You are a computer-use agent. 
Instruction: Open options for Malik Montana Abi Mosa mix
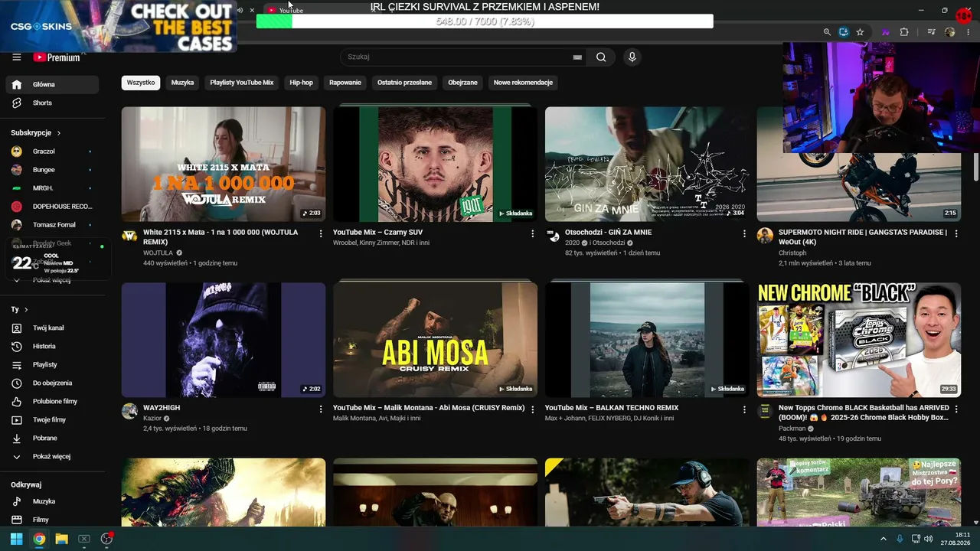533,409
